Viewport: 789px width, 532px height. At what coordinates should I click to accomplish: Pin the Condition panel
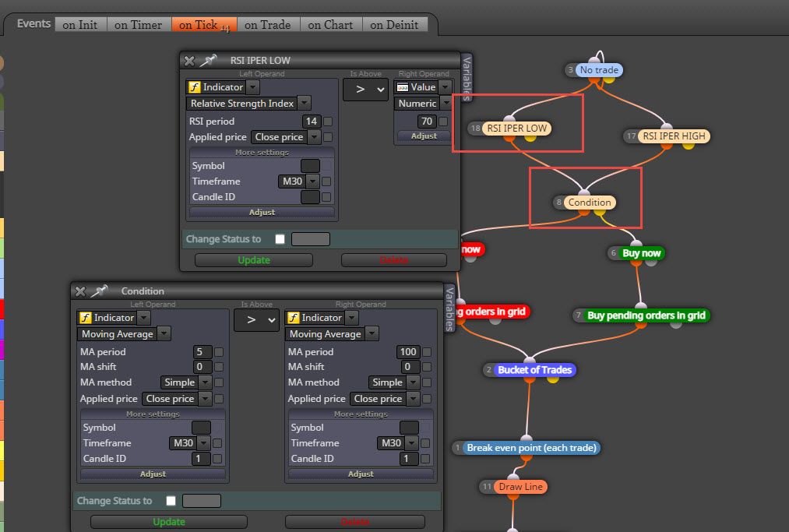[99, 291]
